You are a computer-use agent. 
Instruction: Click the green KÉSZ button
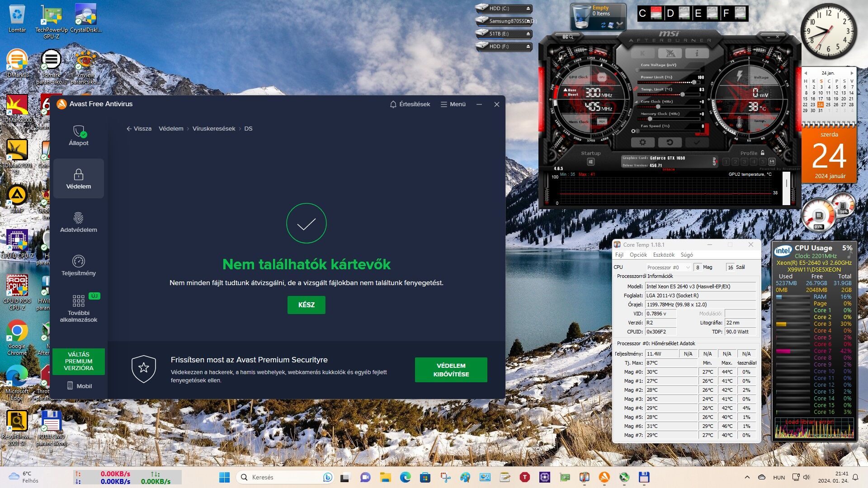pos(306,305)
